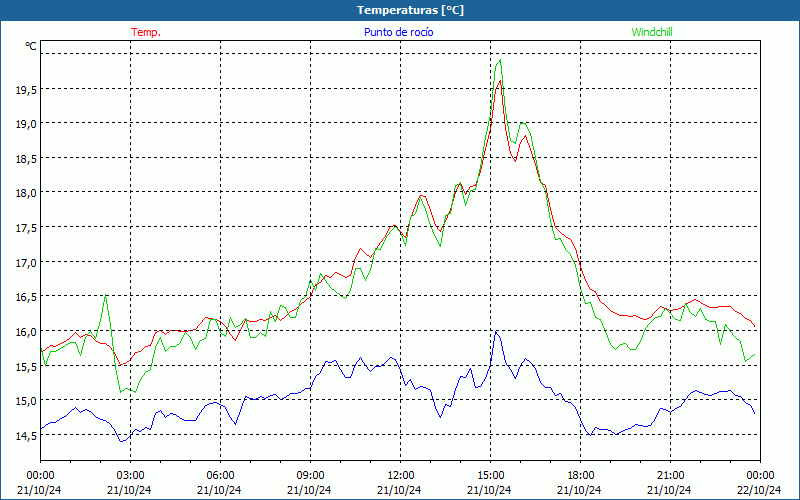This screenshot has height=500, width=800.
Task: Click the 06:00 time axis label
Action: [x=220, y=476]
